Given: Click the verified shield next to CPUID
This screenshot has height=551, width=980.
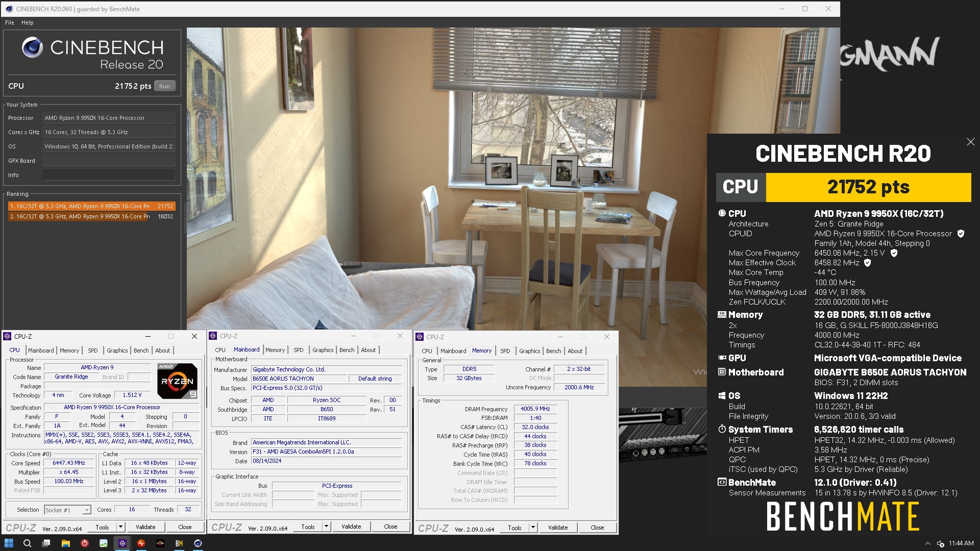Looking at the screenshot, I should [961, 234].
